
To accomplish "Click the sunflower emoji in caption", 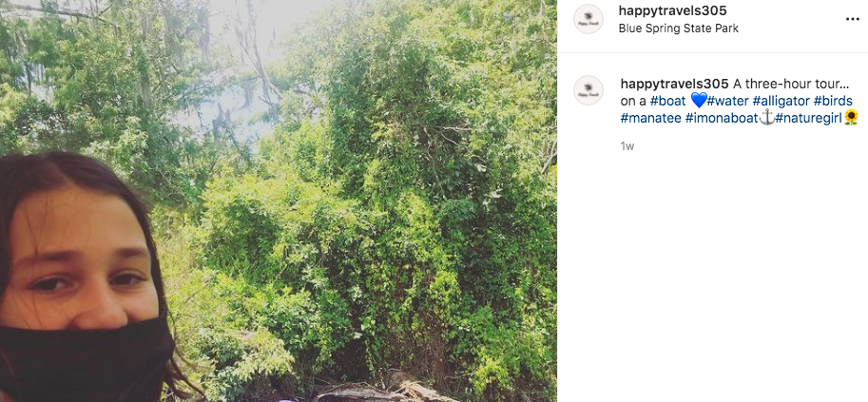I will [851, 118].
